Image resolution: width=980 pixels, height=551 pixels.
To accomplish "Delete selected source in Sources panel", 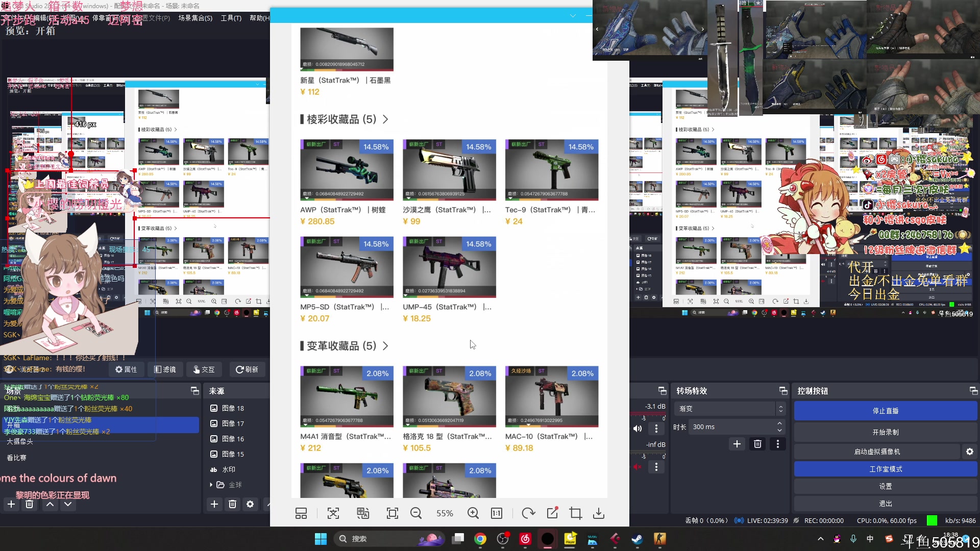I will [232, 504].
